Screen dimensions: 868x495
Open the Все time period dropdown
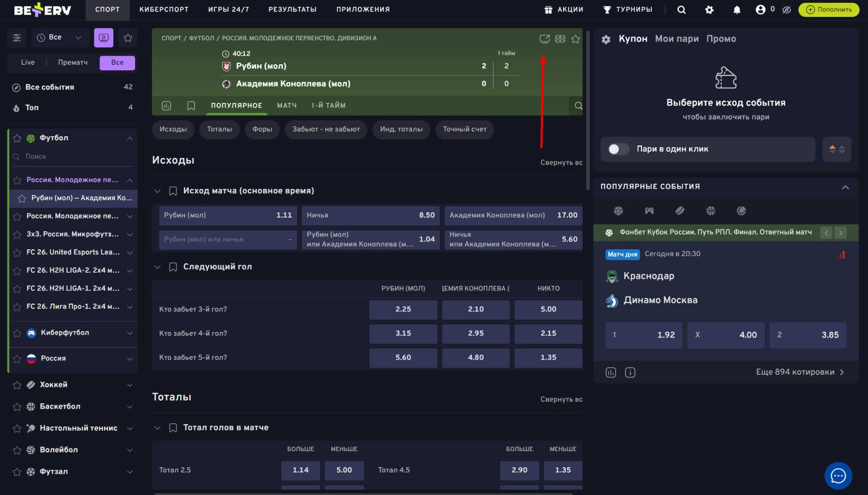point(60,38)
